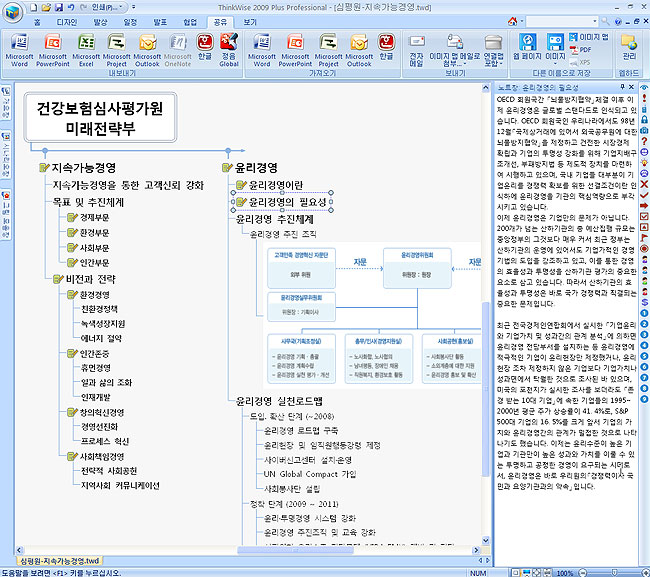Screen dimensions: 650x577
Task: Export map to Microsoft PowerPoint
Action: click(x=53, y=50)
